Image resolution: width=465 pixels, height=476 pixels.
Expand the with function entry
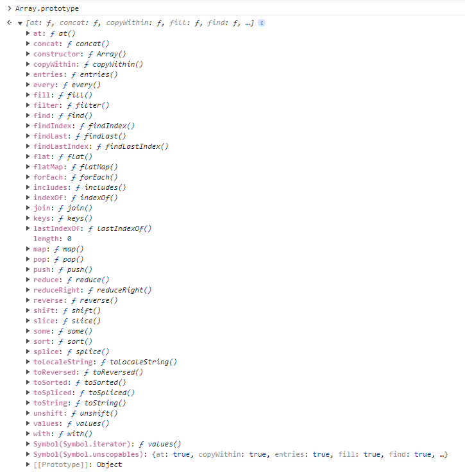(x=28, y=434)
